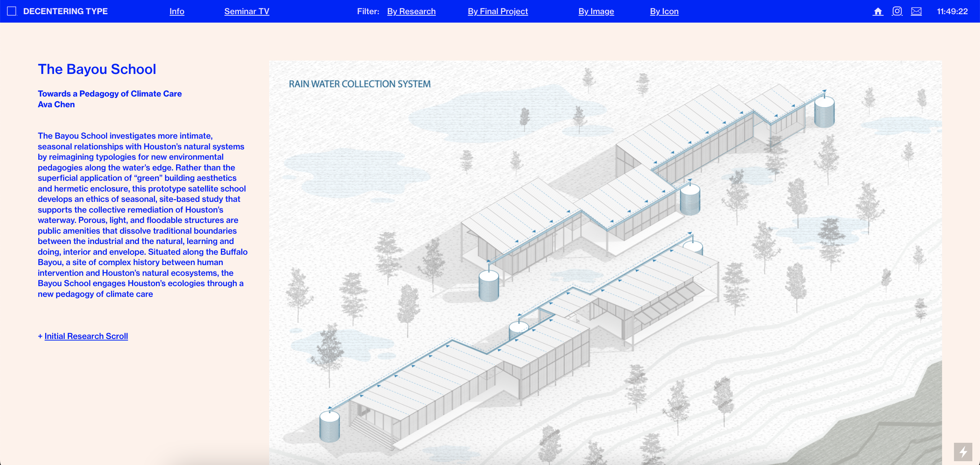The width and height of the screenshot is (980, 465).
Task: Click the Rain Water Collection System label
Action: pyautogui.click(x=359, y=84)
